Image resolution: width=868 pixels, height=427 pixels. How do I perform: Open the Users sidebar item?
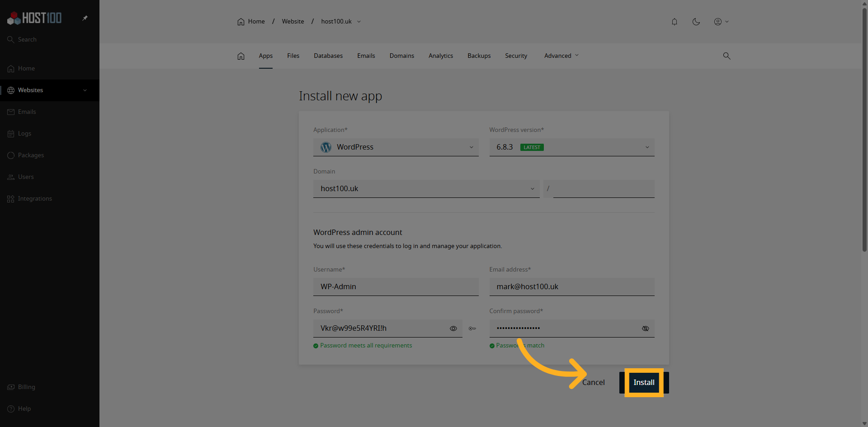click(50, 177)
